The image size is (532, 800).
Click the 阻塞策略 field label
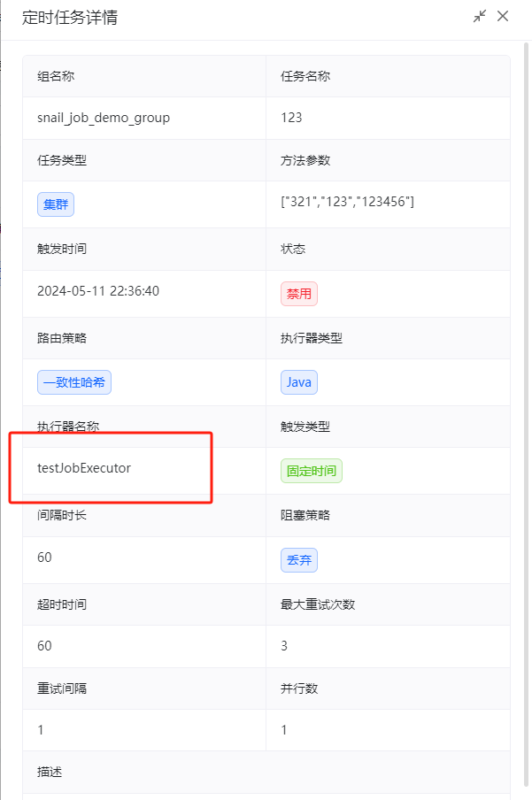coord(305,515)
